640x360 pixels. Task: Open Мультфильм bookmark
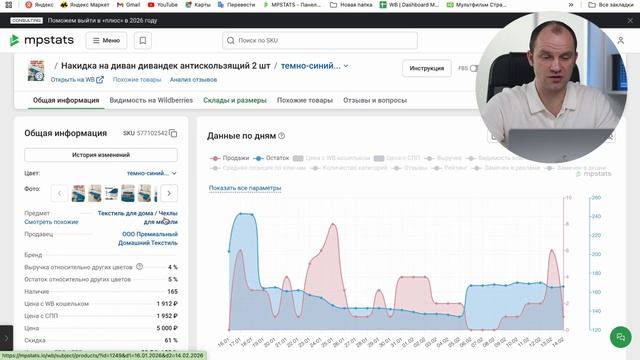point(476,5)
